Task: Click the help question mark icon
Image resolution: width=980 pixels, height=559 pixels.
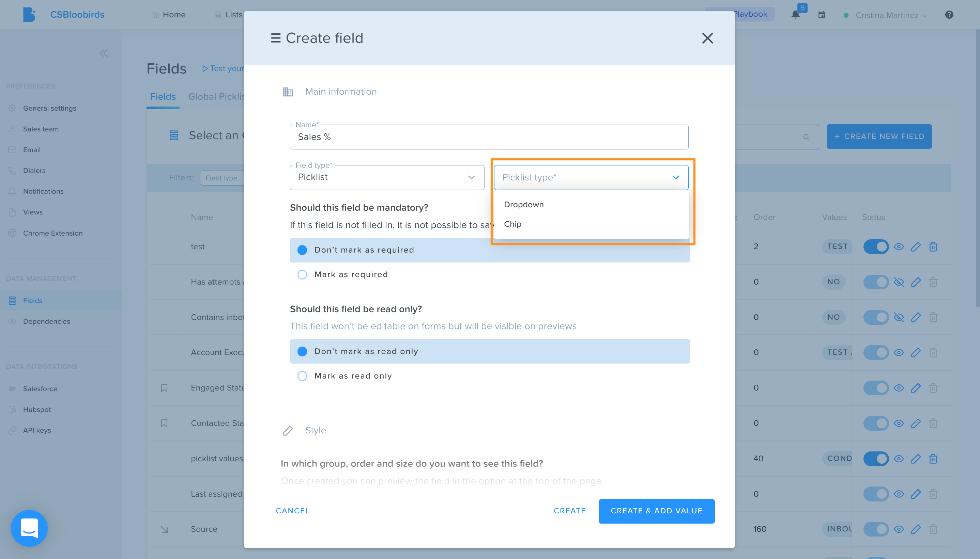Action: (x=949, y=15)
